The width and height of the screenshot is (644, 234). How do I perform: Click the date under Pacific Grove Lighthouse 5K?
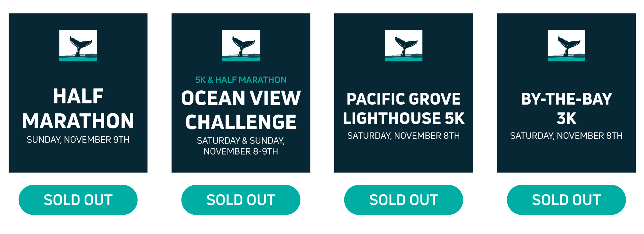[403, 136]
